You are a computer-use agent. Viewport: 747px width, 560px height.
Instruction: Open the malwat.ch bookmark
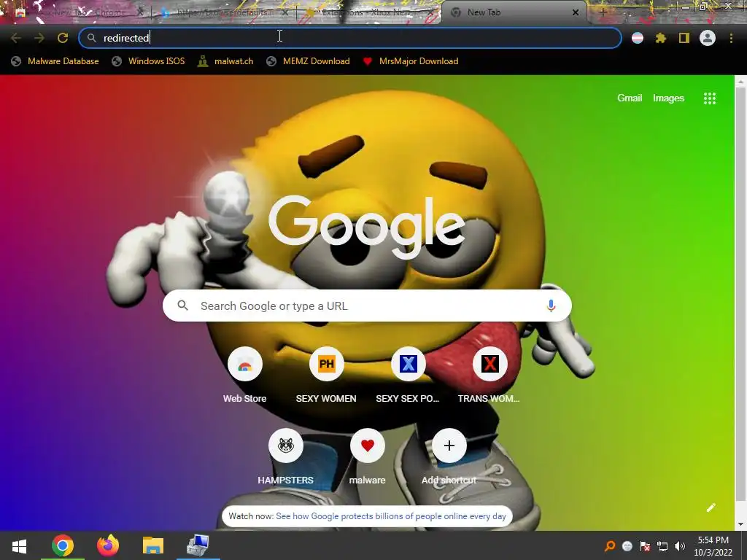pyautogui.click(x=225, y=61)
